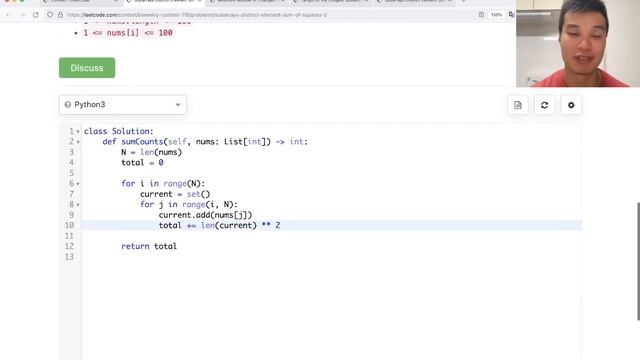
Task: Click line number 13 in the gutter
Action: pos(69,257)
